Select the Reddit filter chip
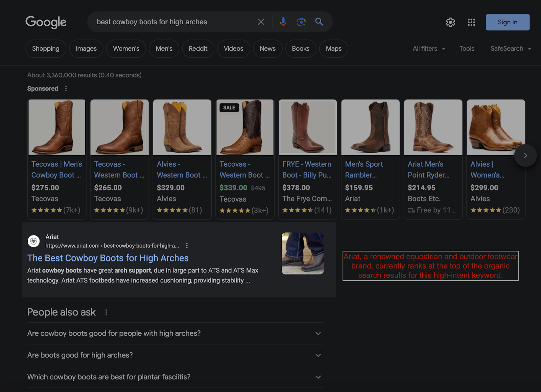 point(198,49)
